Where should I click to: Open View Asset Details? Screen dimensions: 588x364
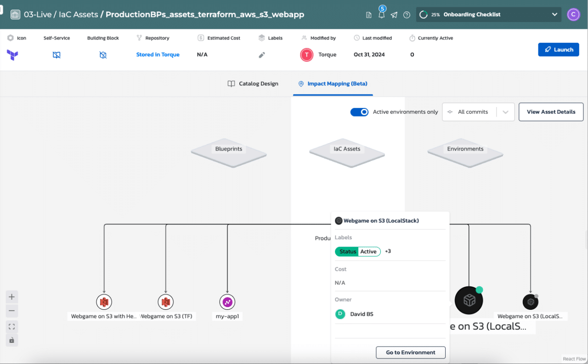click(x=551, y=112)
